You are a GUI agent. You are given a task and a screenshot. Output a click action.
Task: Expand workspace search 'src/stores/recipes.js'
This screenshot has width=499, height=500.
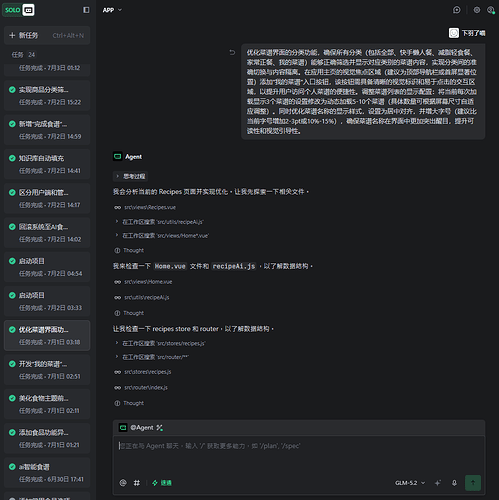click(x=160, y=343)
